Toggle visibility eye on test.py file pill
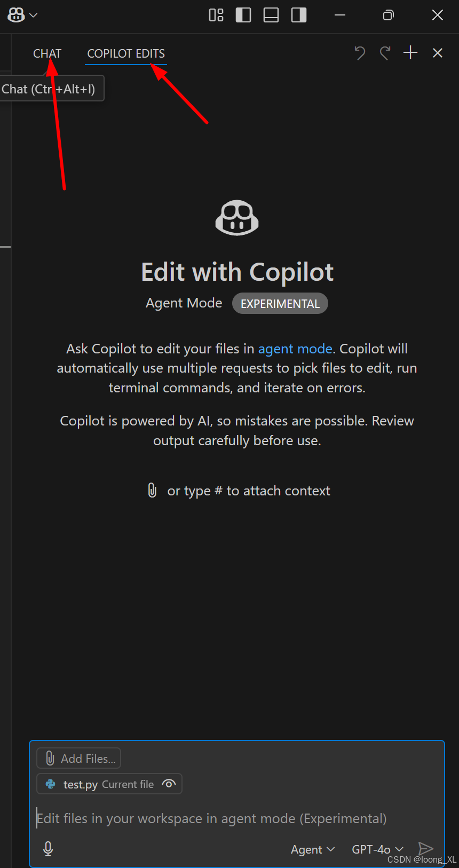459x868 pixels. pos(169,784)
